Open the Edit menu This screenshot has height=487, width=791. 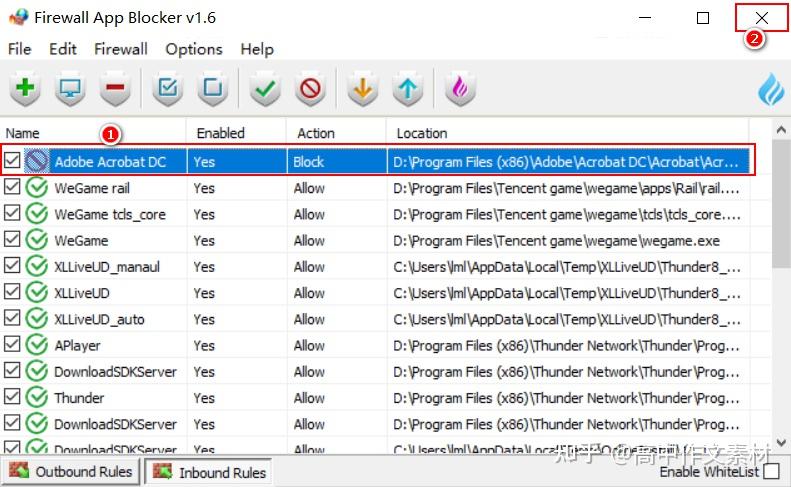[x=63, y=49]
